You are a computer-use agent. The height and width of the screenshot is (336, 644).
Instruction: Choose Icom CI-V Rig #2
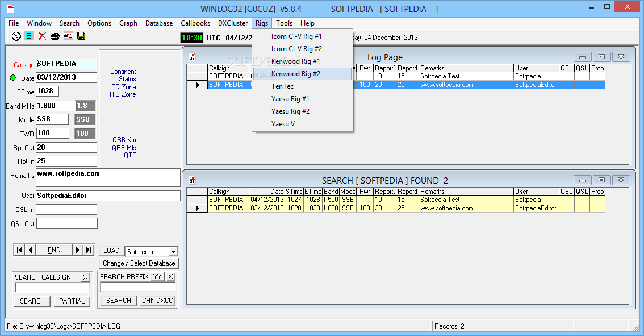click(302, 48)
